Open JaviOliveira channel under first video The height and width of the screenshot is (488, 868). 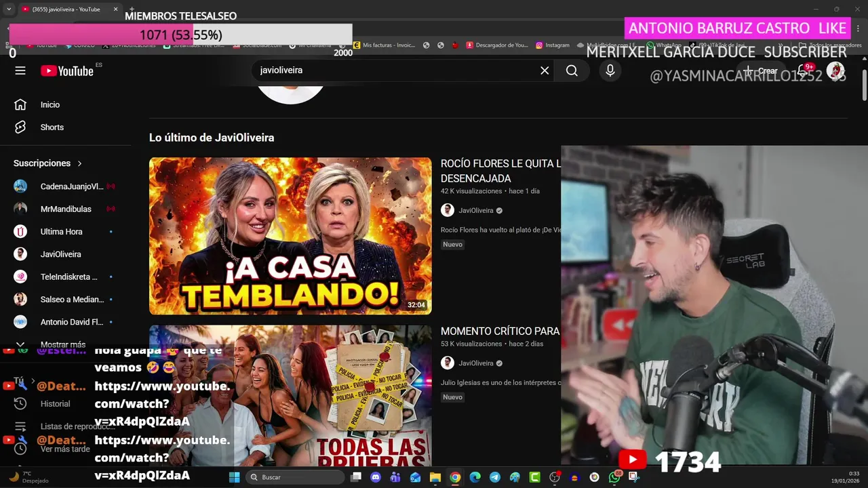476,211
